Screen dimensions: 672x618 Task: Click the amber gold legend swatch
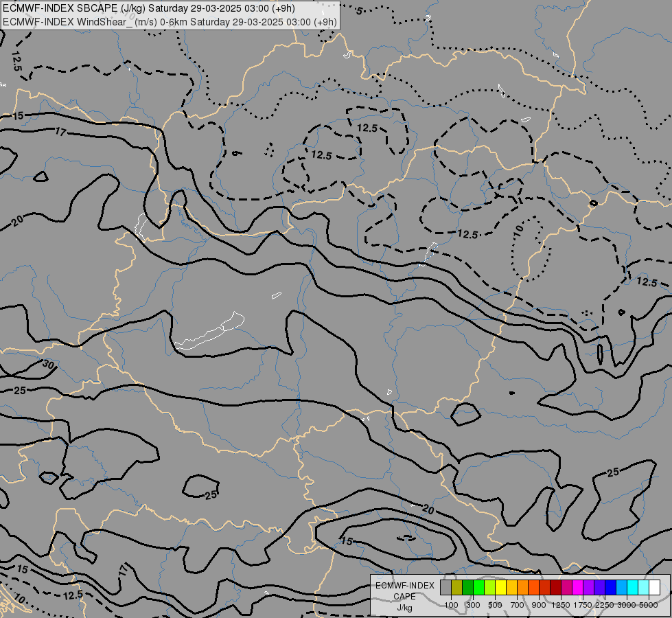pos(511,587)
